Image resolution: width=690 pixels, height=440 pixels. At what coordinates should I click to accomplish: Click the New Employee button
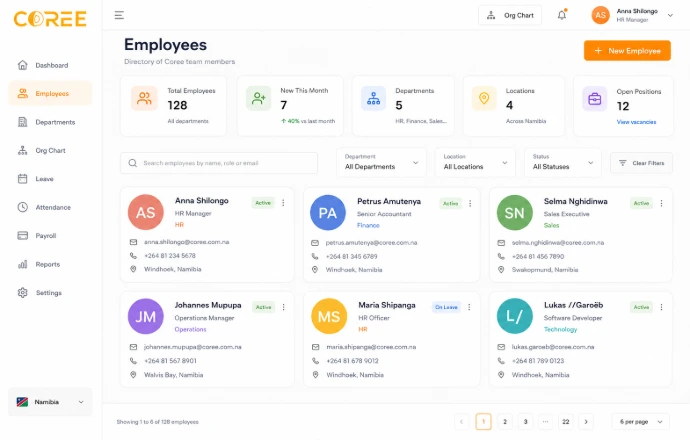pyautogui.click(x=627, y=51)
